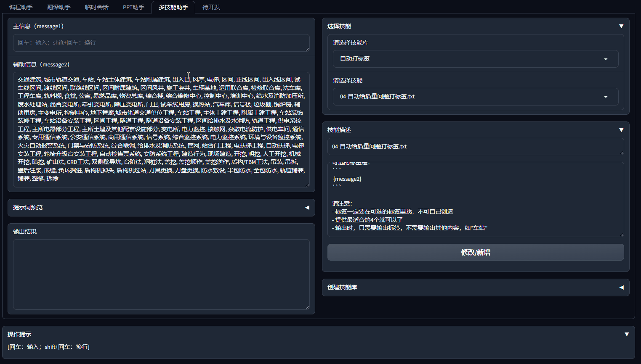641x364 pixels.
Task: Click the {message2} placeholder text
Action: coord(347,179)
